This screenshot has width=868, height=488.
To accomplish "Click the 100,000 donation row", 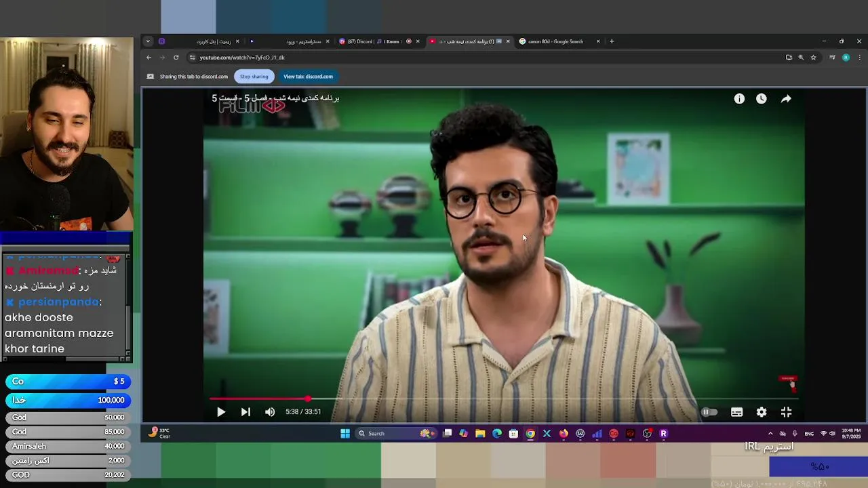I will (x=67, y=401).
